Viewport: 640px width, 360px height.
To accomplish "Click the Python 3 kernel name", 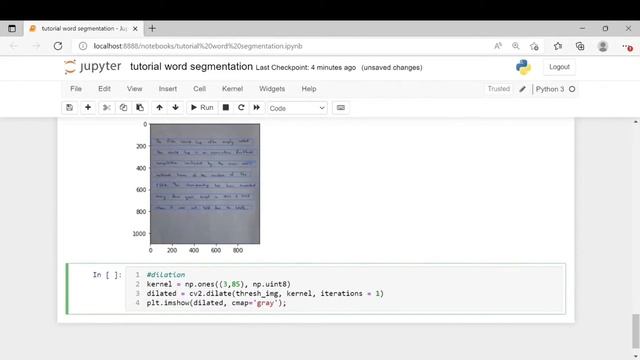I will pyautogui.click(x=550, y=89).
